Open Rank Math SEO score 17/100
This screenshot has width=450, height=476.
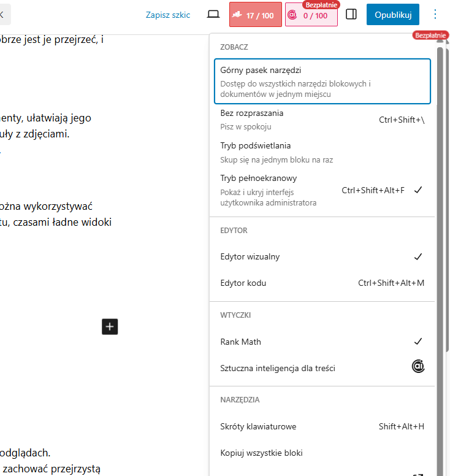pyautogui.click(x=256, y=15)
